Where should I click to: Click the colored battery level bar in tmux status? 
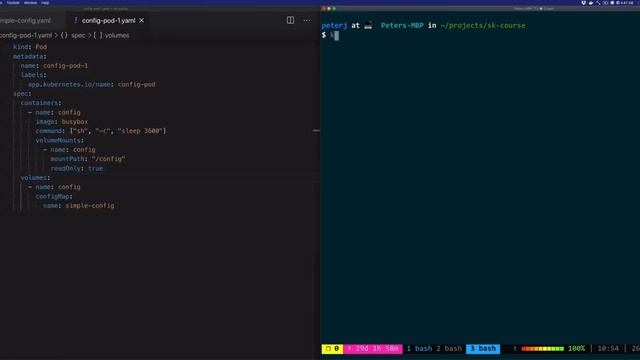tap(542, 349)
